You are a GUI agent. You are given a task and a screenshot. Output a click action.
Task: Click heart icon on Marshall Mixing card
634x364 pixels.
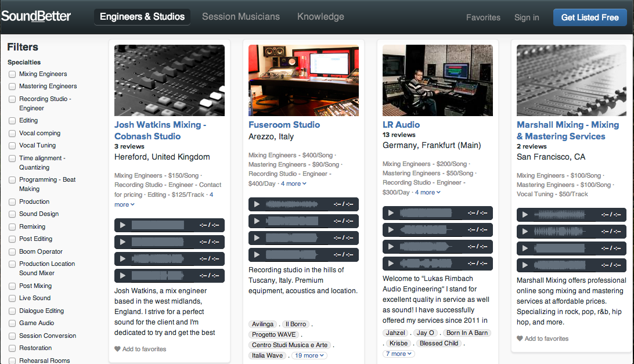click(x=520, y=338)
